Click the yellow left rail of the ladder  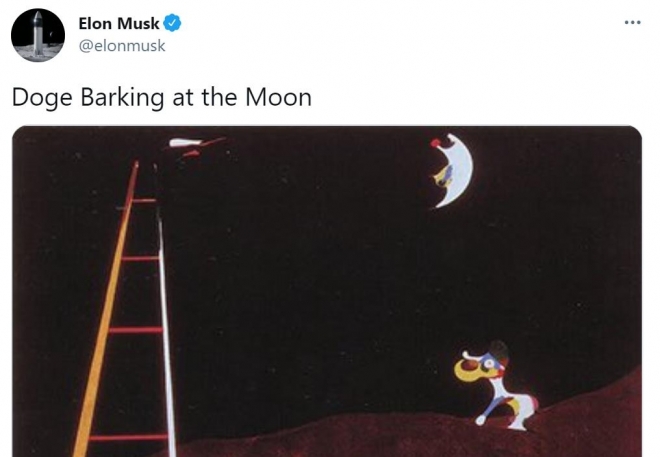(104, 309)
